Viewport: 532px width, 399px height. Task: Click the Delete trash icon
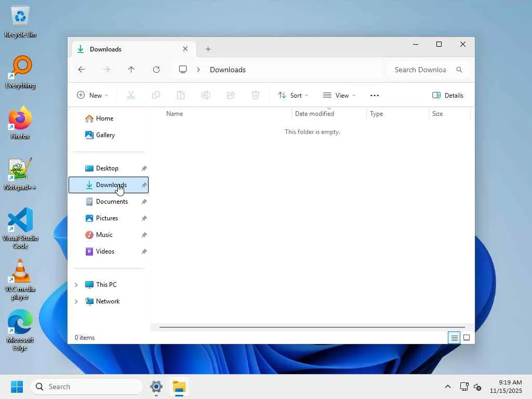coord(256,96)
